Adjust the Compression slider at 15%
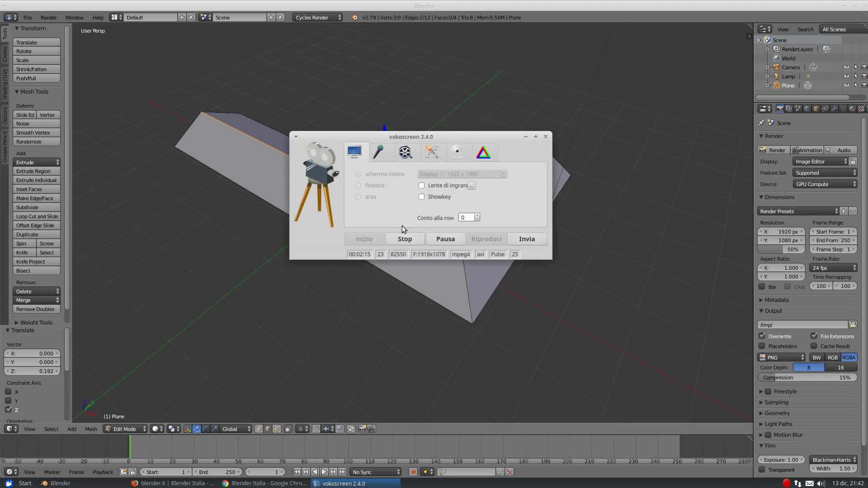868x488 pixels. tap(808, 377)
